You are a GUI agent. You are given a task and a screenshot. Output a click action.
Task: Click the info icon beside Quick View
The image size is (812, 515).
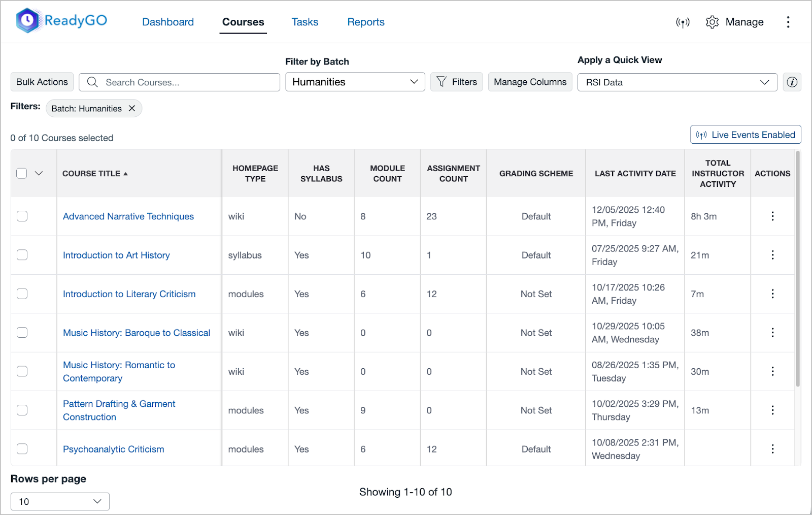pyautogui.click(x=792, y=82)
